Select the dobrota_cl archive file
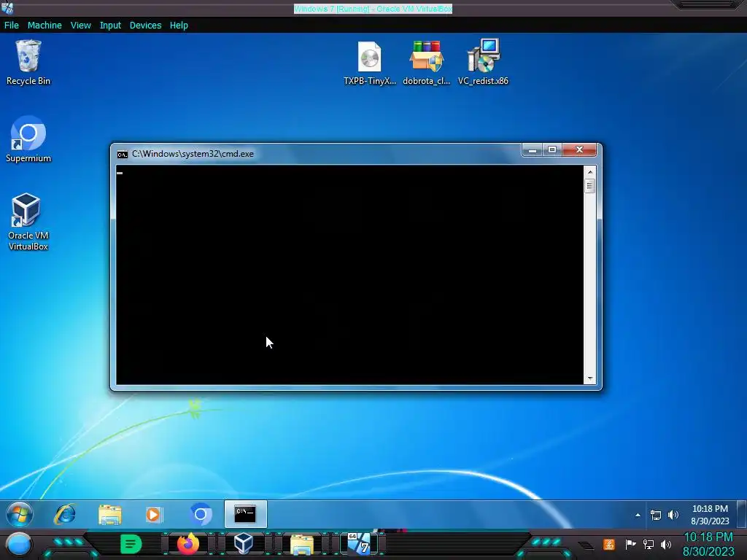 pyautogui.click(x=426, y=63)
